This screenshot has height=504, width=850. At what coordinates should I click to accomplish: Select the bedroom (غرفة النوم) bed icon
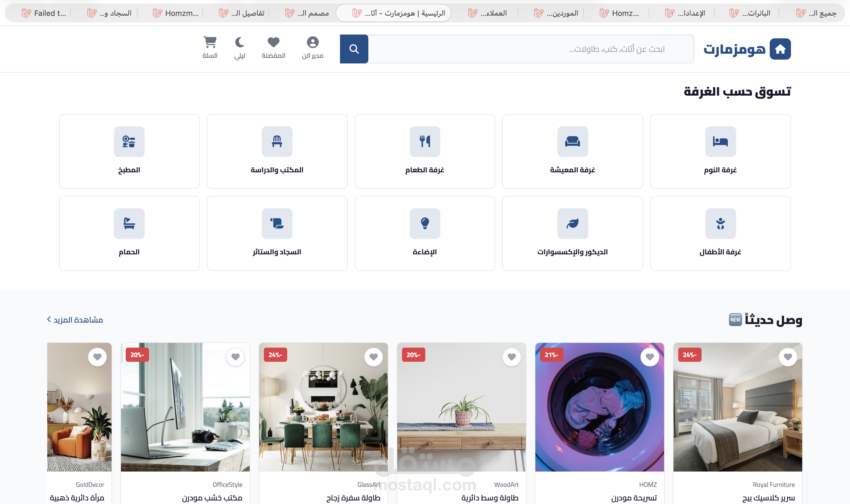(x=720, y=141)
